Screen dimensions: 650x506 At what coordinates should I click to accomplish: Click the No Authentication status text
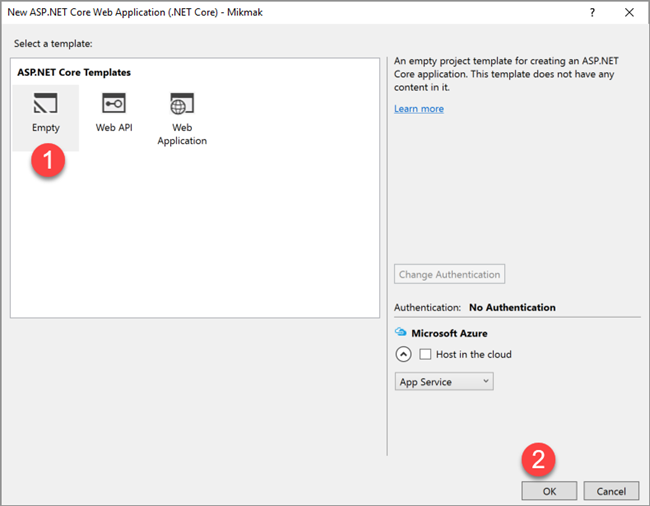(512, 307)
